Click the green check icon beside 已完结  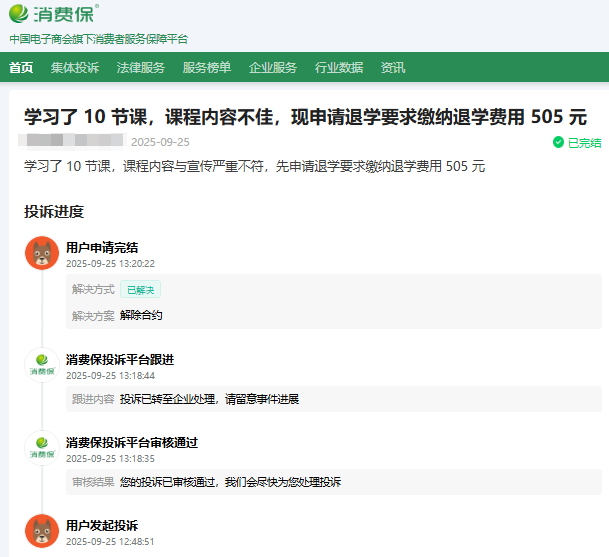click(x=558, y=143)
